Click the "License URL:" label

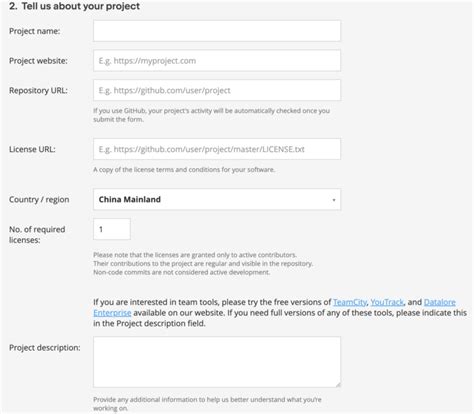(32, 149)
